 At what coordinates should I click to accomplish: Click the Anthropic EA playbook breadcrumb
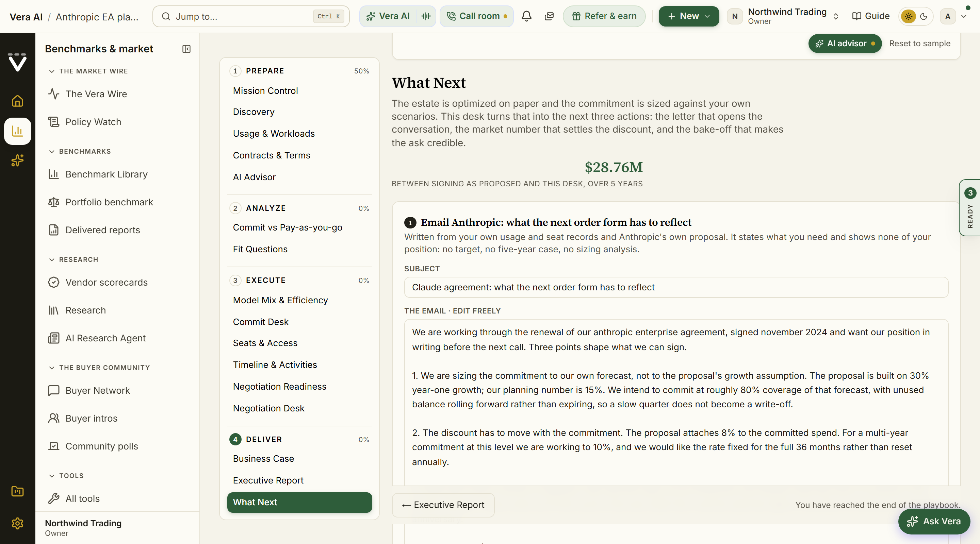(97, 17)
